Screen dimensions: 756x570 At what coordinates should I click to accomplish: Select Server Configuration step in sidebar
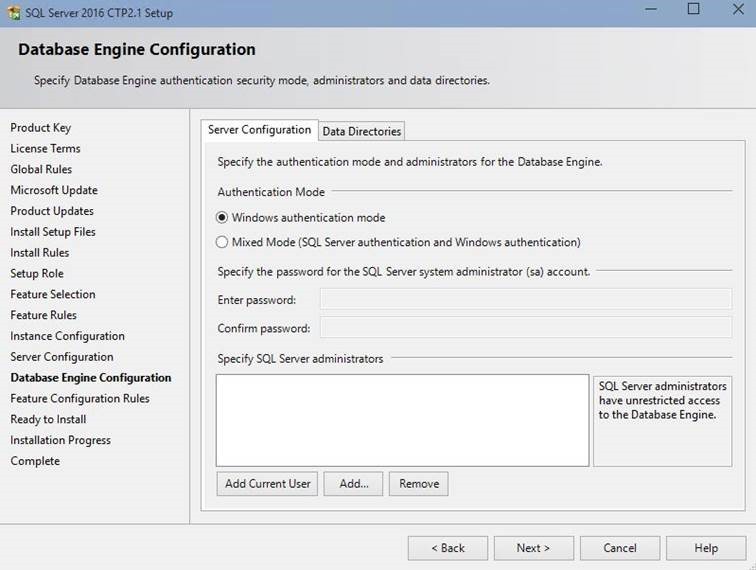tap(62, 357)
